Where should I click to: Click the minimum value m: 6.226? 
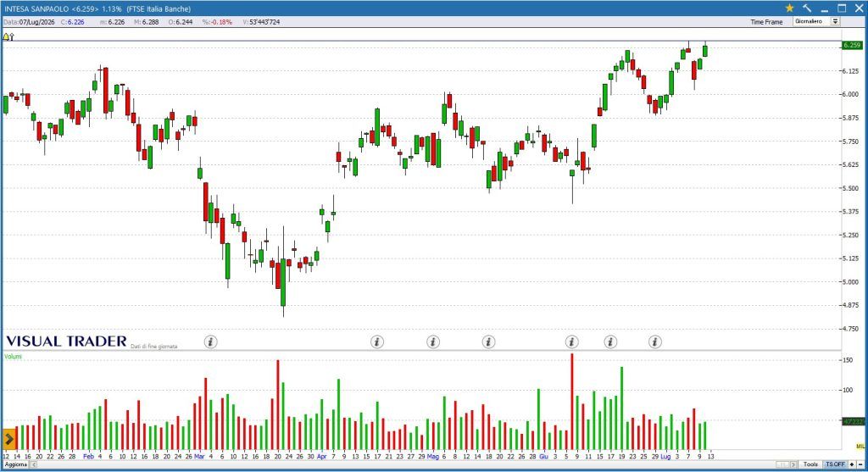click(x=113, y=22)
